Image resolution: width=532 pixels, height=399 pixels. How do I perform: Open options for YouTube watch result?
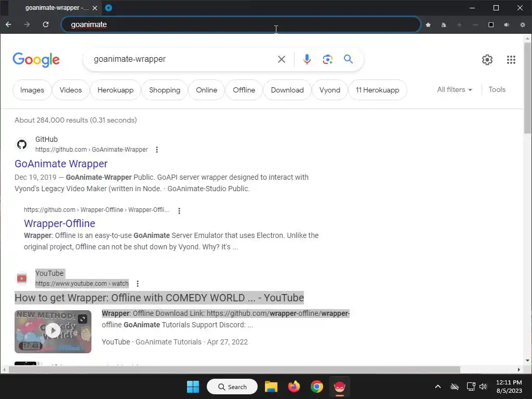pos(137,284)
